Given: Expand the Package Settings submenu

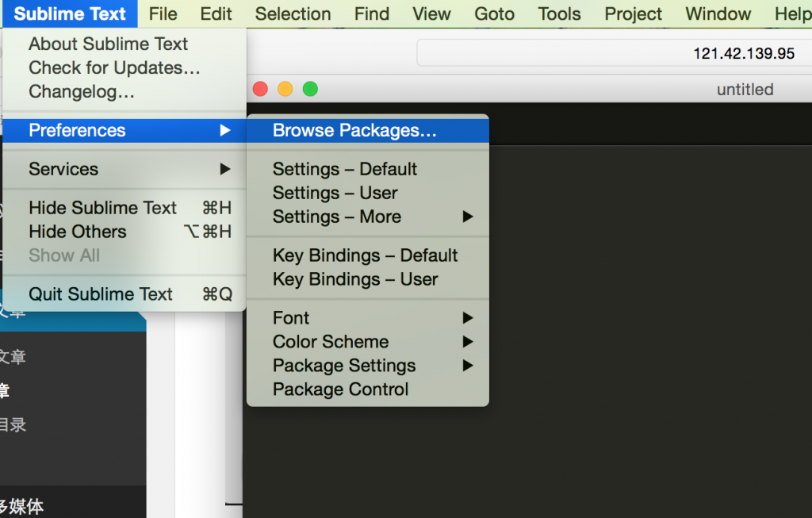Looking at the screenshot, I should click(368, 366).
